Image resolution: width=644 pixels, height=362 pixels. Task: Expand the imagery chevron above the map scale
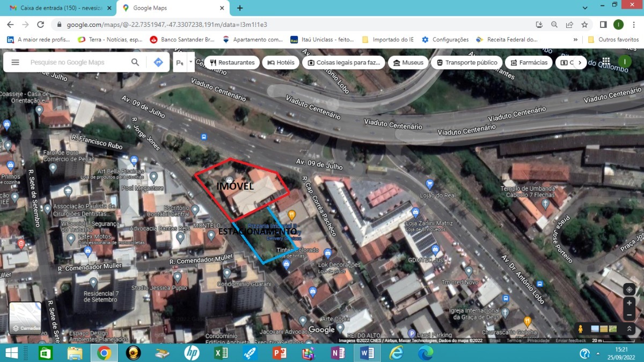coord(629,328)
